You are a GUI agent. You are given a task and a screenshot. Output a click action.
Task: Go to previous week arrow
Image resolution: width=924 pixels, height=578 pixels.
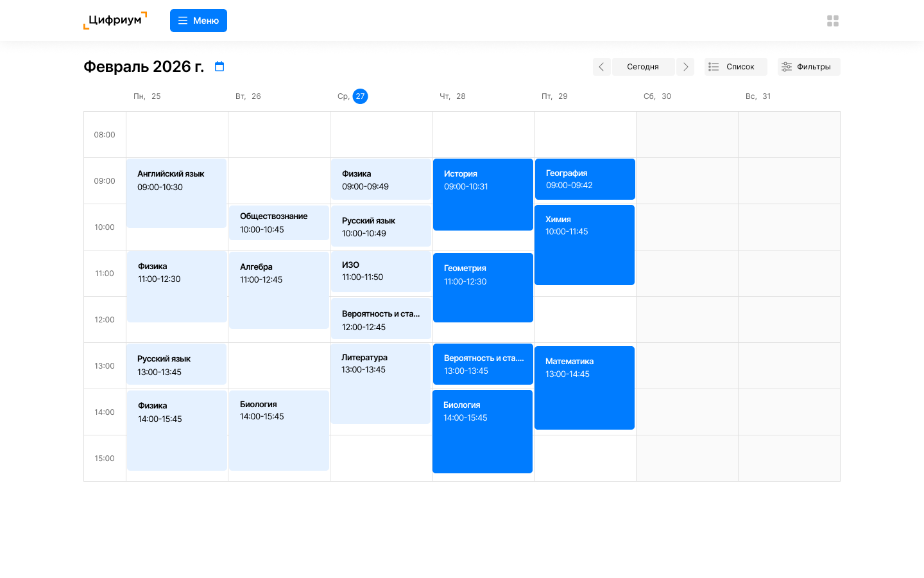601,67
